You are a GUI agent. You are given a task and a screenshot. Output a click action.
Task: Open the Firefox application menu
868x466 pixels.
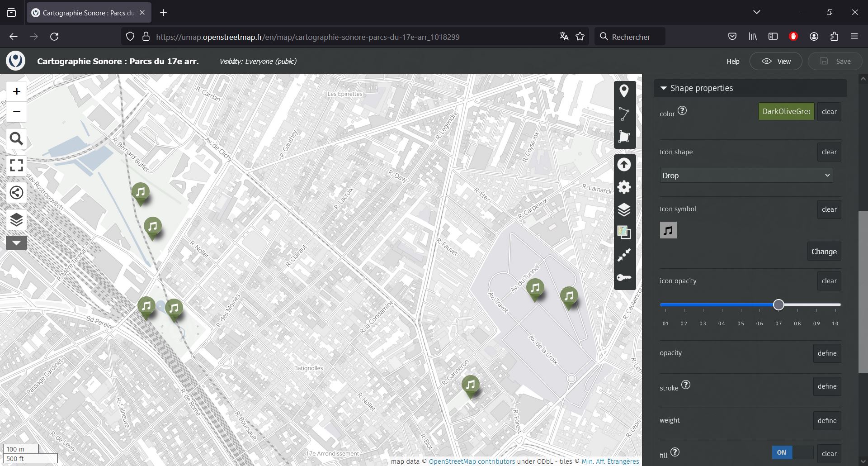click(x=854, y=37)
